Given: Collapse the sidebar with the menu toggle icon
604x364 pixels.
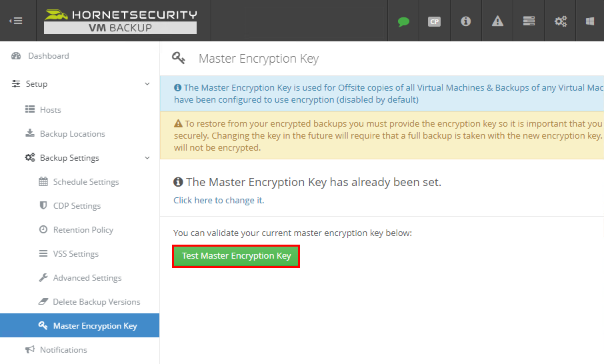Looking at the screenshot, I should click(x=16, y=21).
